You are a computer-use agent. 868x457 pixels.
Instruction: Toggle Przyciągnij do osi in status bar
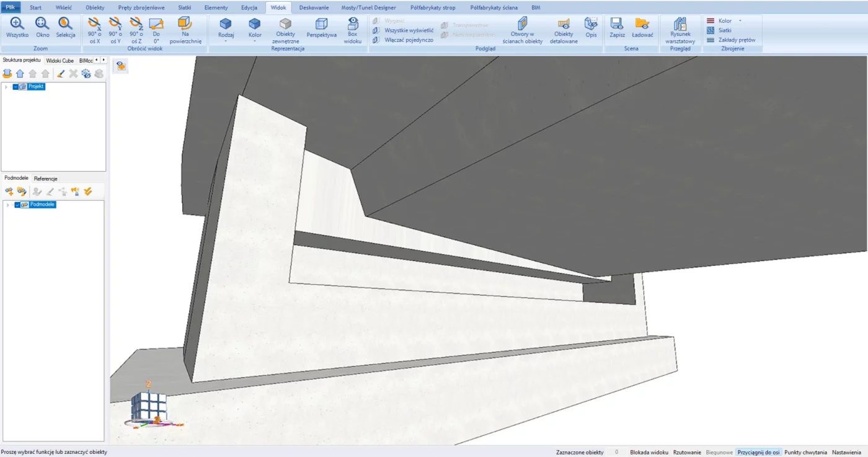[758, 452]
